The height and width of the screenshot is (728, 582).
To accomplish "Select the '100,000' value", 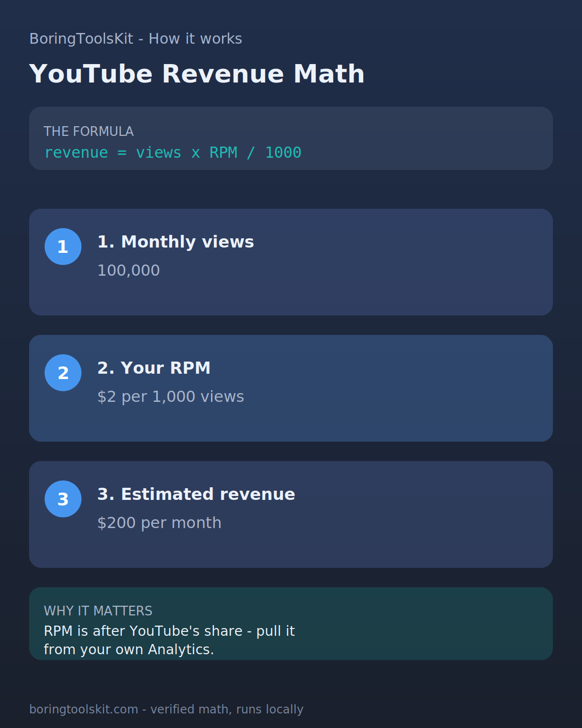I will point(129,270).
